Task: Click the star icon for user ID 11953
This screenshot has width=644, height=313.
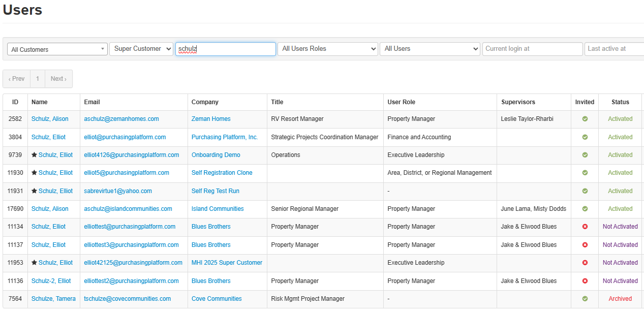Action: [x=34, y=263]
